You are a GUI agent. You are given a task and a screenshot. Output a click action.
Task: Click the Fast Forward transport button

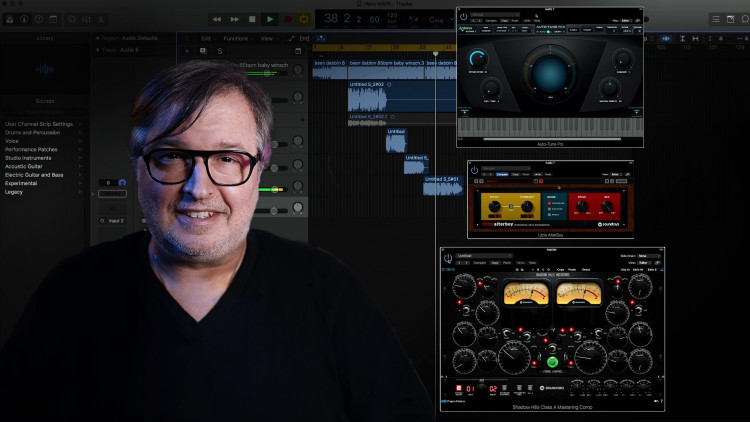pyautogui.click(x=234, y=19)
